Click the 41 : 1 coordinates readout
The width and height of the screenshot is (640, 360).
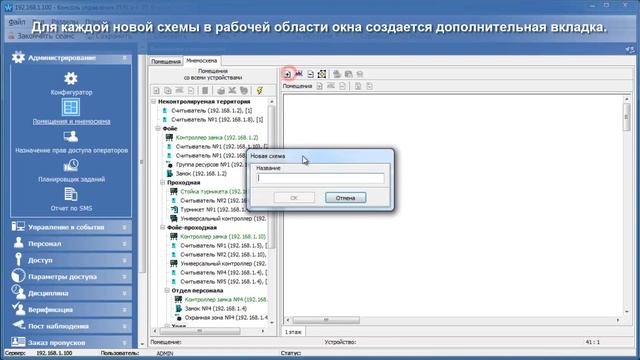593,342
